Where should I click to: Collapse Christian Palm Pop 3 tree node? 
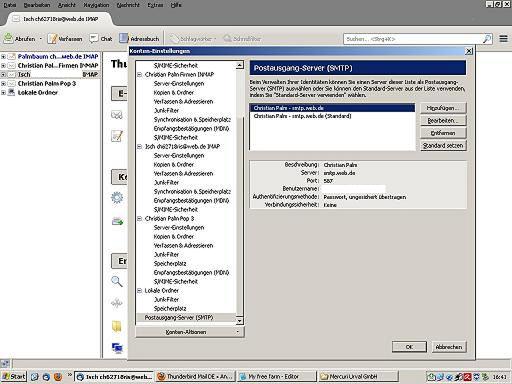140,219
